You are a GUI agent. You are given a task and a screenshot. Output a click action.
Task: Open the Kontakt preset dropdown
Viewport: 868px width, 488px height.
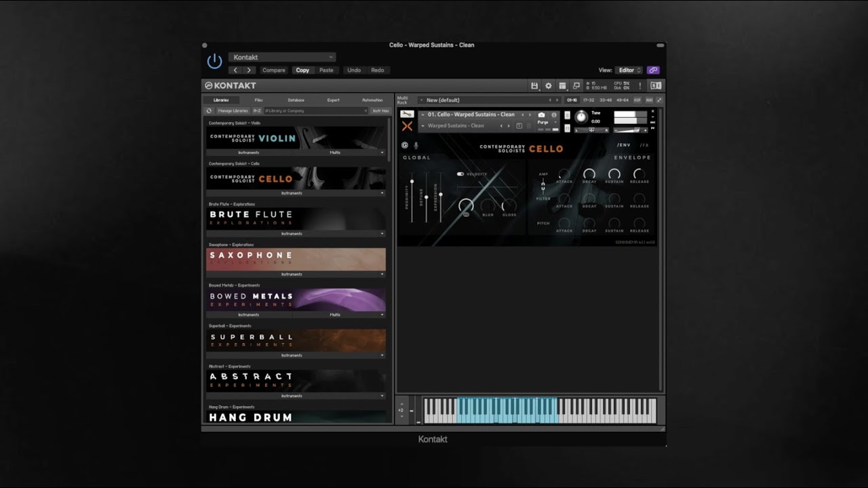pyautogui.click(x=282, y=57)
